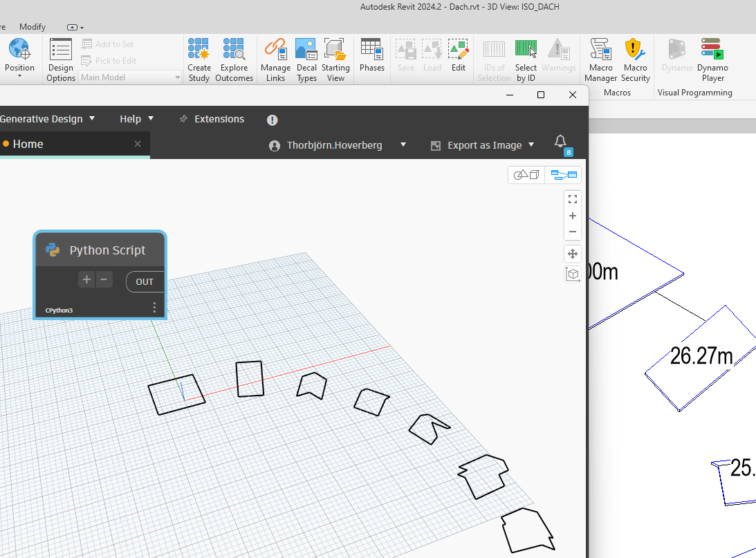Click the Create Study icon
This screenshot has width=756, height=558.
[x=199, y=59]
